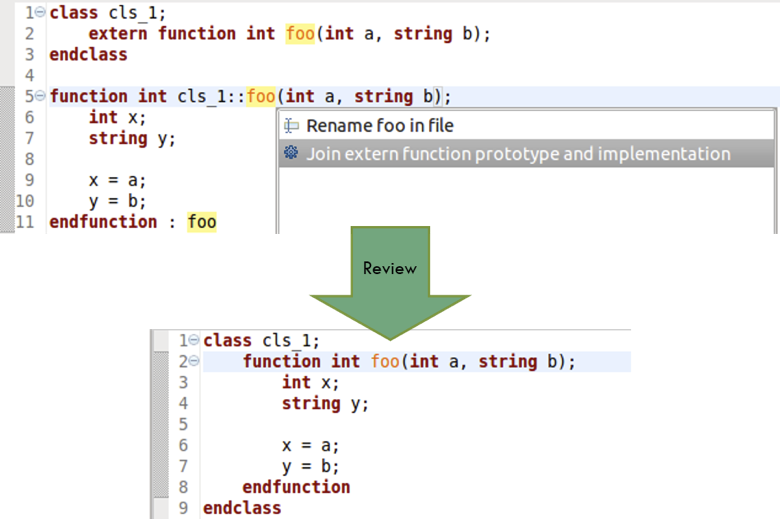Click the rename icon beside Rename foo in file
Viewport: 780px width, 519px height.
[291, 126]
